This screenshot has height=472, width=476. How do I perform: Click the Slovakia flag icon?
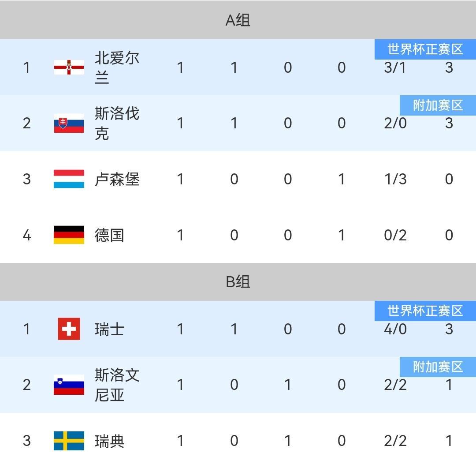pos(69,123)
